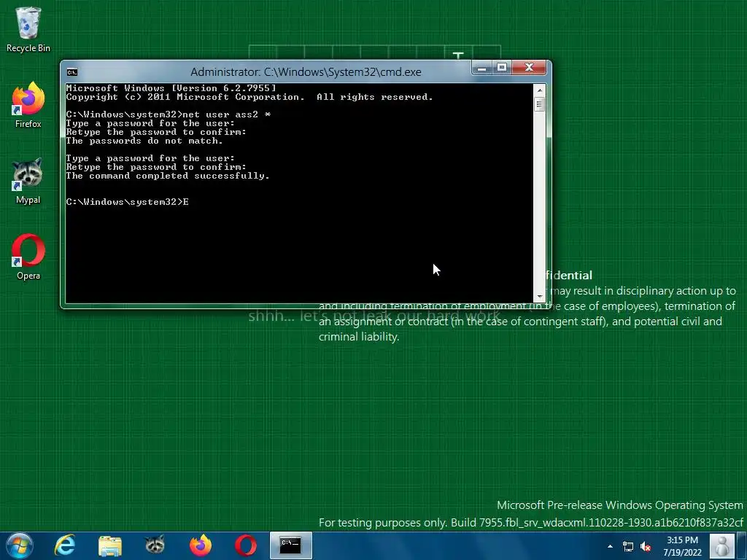Open the muted volume tray icon

click(x=646, y=546)
